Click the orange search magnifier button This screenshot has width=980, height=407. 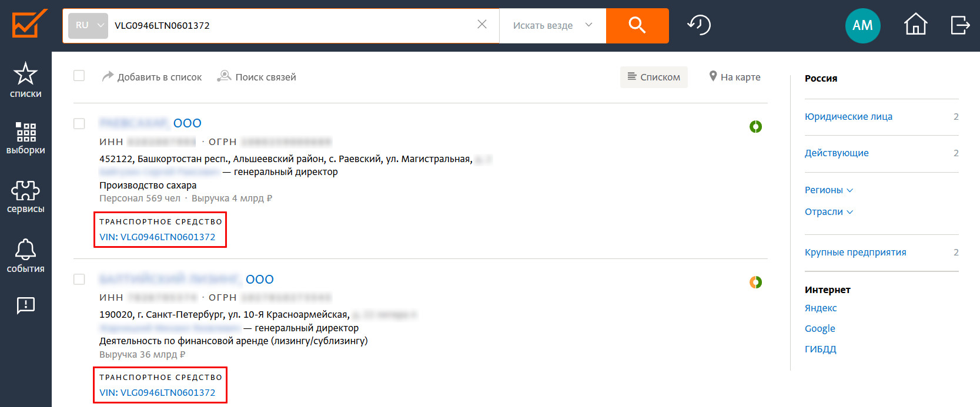pyautogui.click(x=637, y=25)
